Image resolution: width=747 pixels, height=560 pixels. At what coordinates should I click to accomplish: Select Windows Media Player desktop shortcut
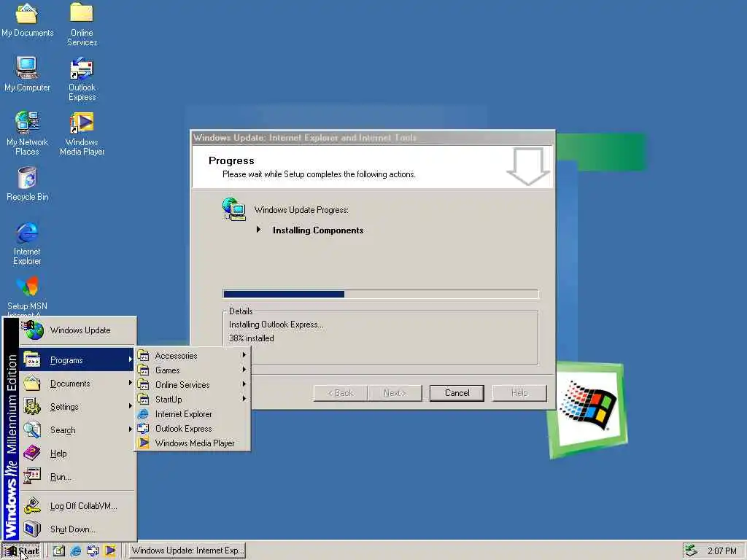point(82,133)
